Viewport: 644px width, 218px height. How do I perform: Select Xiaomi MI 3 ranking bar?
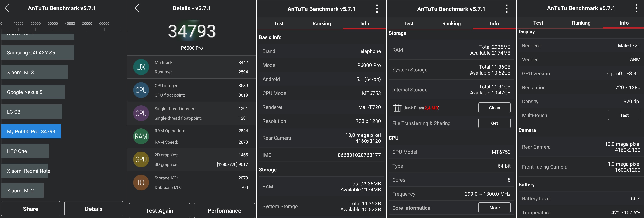pos(34,72)
